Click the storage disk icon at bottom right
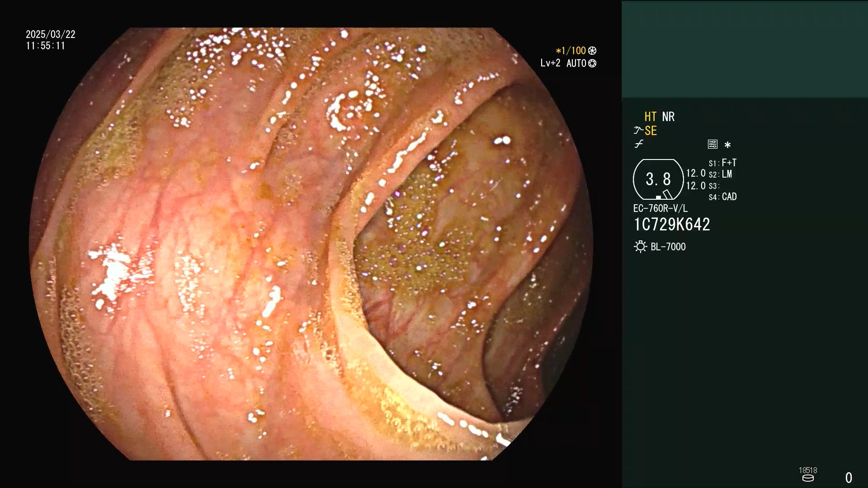The width and height of the screenshot is (868, 488). point(808,478)
